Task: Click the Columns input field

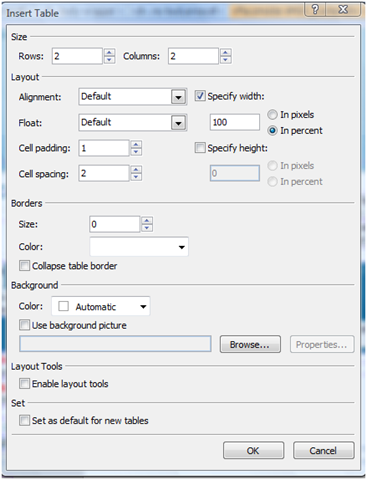Action: 193,56
